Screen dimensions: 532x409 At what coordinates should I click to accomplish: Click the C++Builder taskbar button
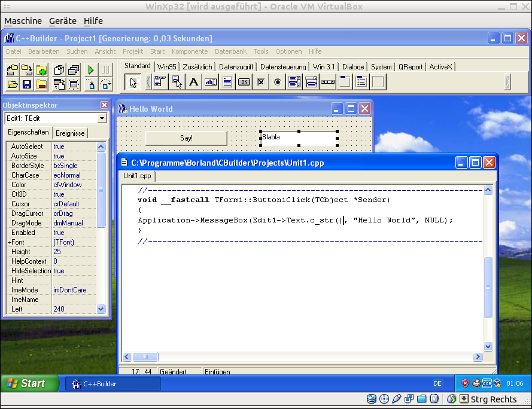[113, 384]
